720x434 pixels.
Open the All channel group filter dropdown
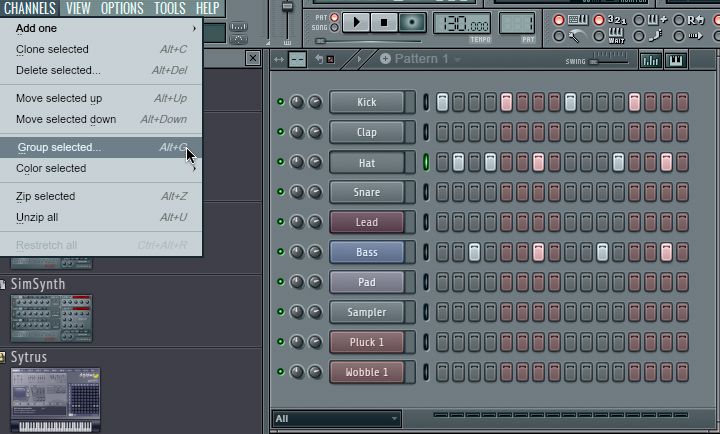pos(336,418)
